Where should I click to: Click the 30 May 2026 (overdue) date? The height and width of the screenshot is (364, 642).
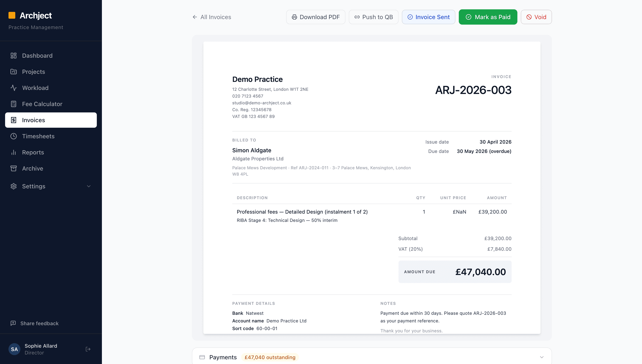click(x=484, y=151)
